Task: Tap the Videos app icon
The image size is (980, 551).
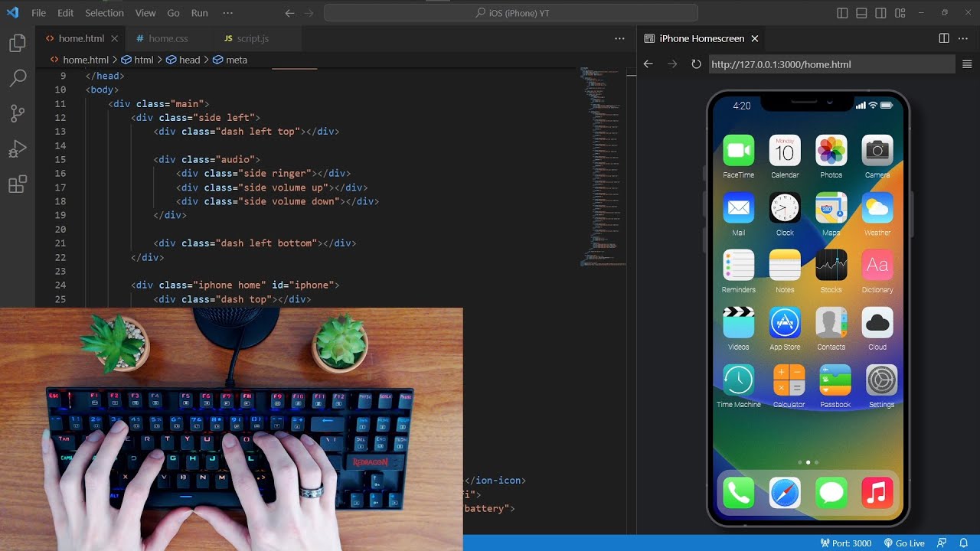Action: (x=739, y=323)
